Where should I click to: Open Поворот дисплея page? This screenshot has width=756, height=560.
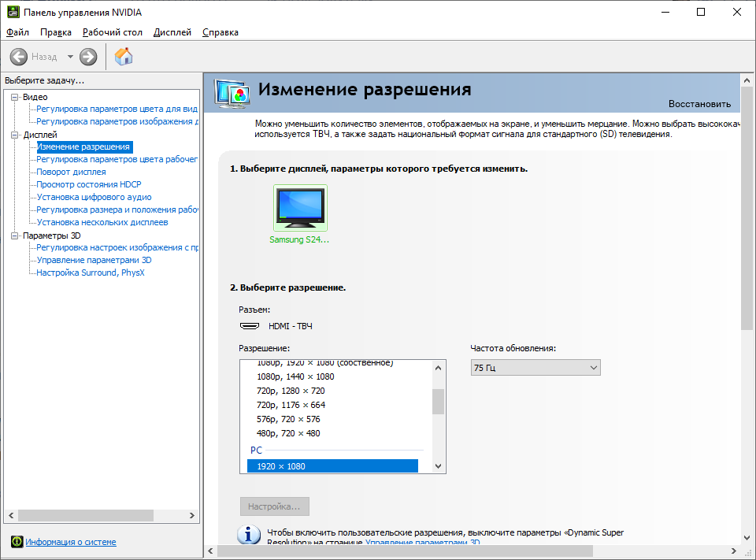tap(72, 172)
